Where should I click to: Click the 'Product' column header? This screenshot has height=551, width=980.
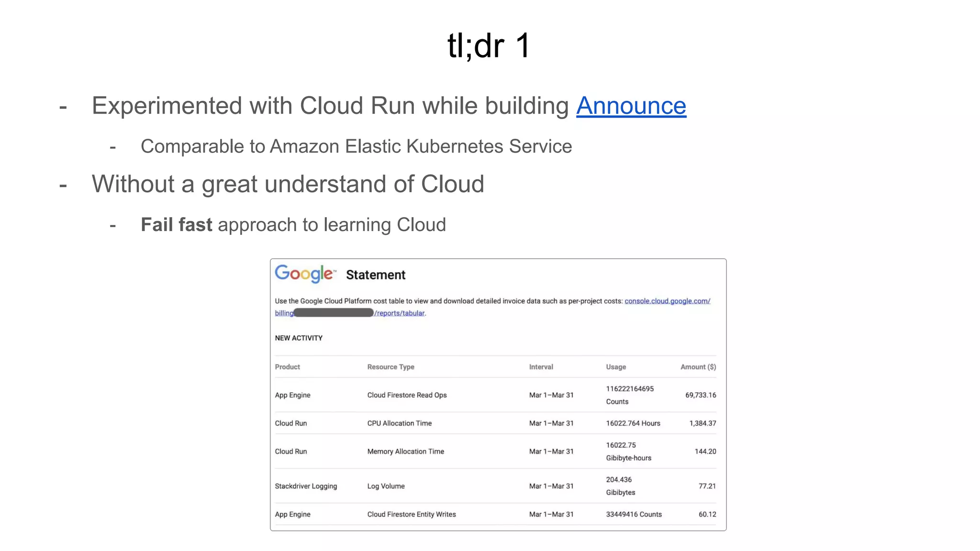click(x=287, y=367)
